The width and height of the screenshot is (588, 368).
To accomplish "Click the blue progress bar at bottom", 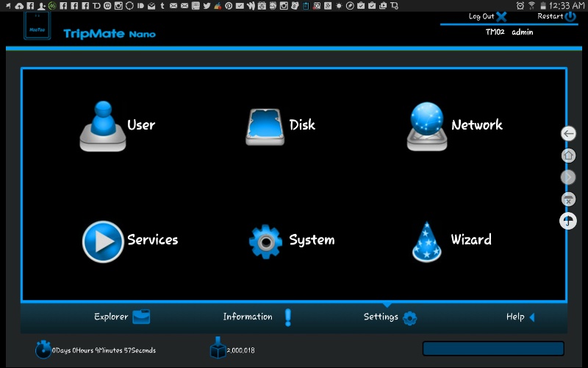I will (493, 348).
